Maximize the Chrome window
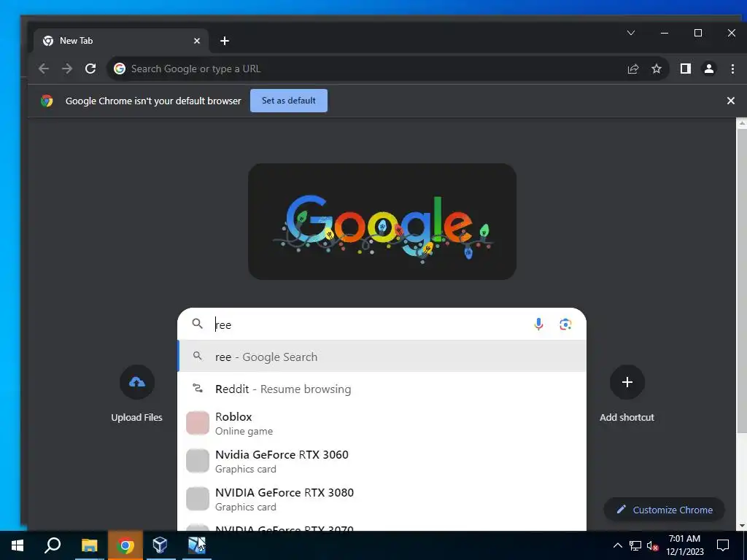The image size is (747, 560). [x=698, y=33]
